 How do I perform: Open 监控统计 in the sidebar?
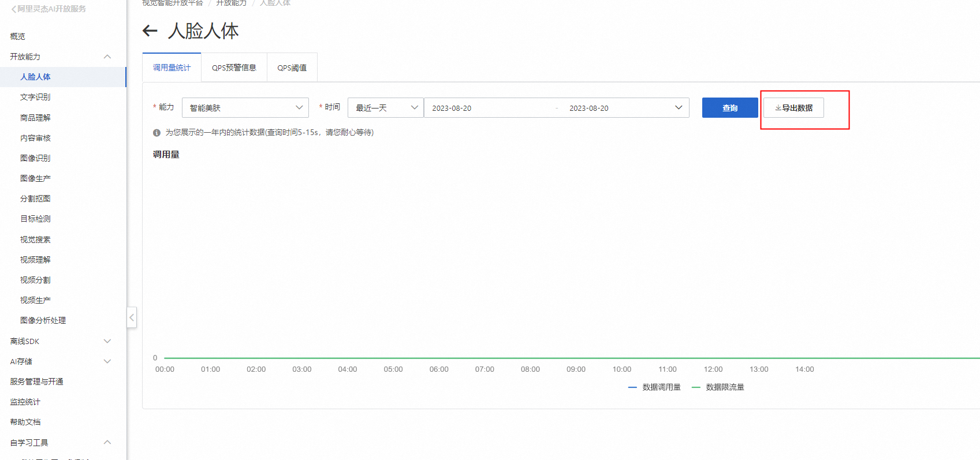click(x=25, y=402)
